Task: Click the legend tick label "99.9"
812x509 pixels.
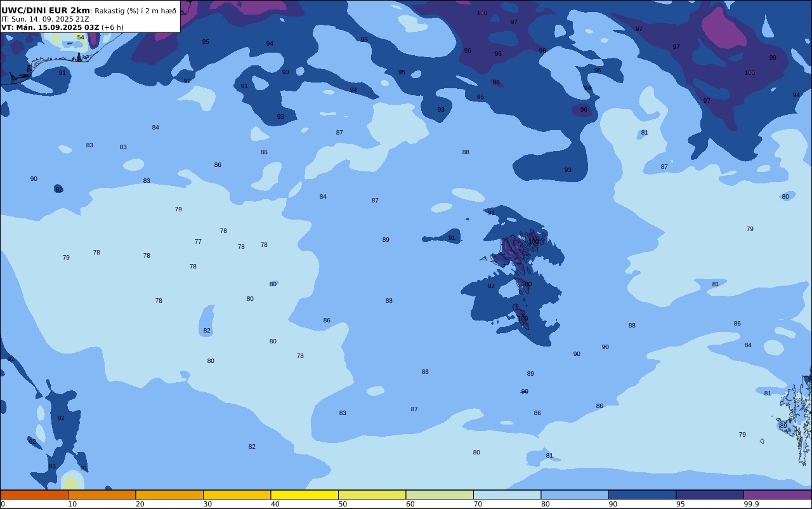Action: (752, 504)
